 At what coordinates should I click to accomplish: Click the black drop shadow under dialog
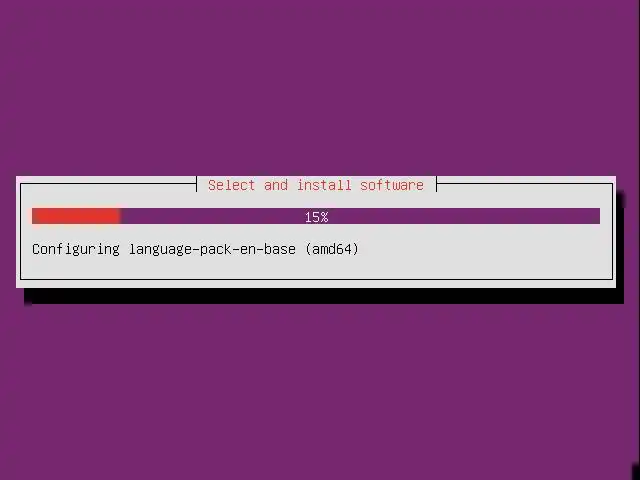tap(324, 296)
